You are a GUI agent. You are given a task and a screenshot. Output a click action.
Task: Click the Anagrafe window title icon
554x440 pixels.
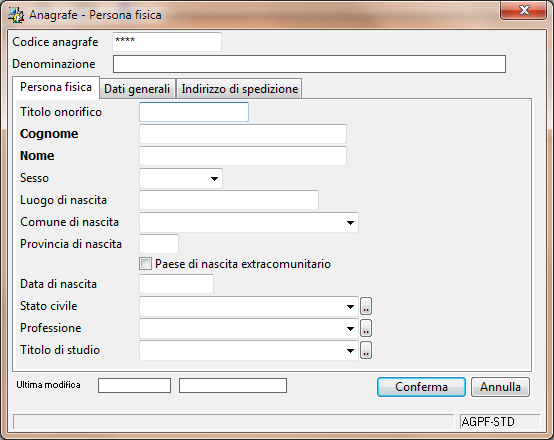[16, 15]
